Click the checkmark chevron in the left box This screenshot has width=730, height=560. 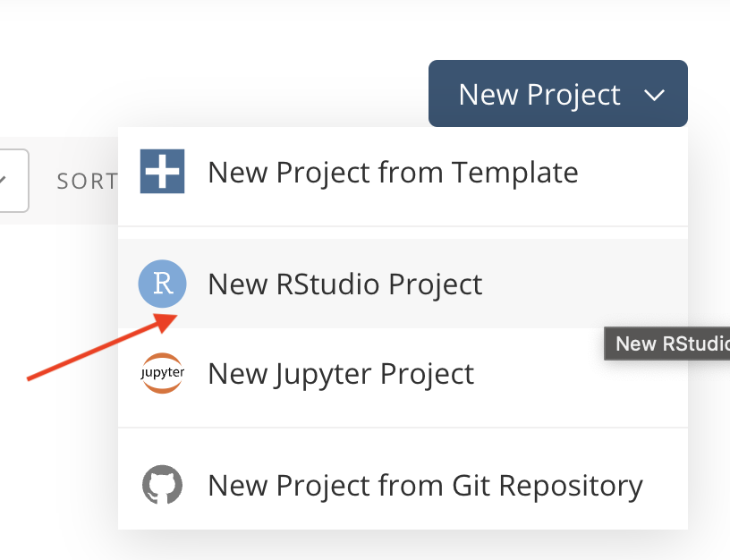point(3,179)
